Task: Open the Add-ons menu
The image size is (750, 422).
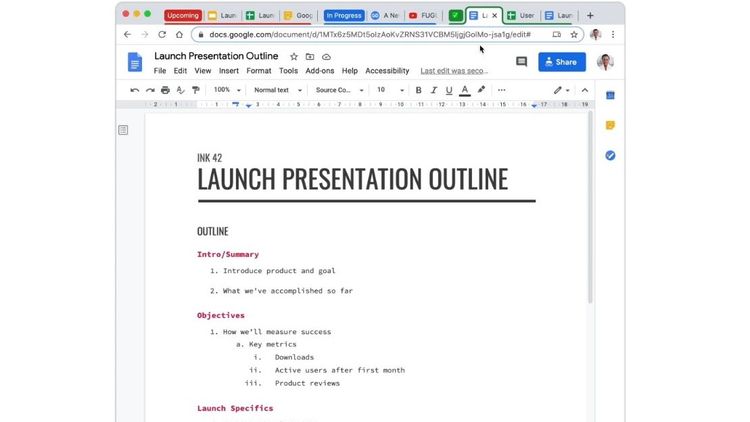Action: (x=320, y=71)
